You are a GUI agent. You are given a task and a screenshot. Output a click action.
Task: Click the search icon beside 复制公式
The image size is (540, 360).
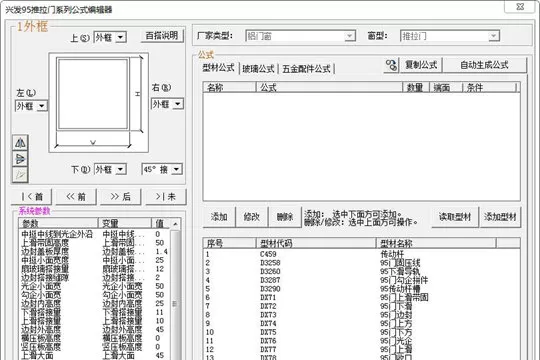391,65
